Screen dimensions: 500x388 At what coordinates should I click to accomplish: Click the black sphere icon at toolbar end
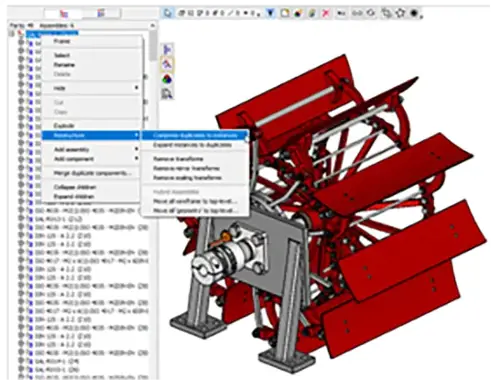pyautogui.click(x=414, y=13)
